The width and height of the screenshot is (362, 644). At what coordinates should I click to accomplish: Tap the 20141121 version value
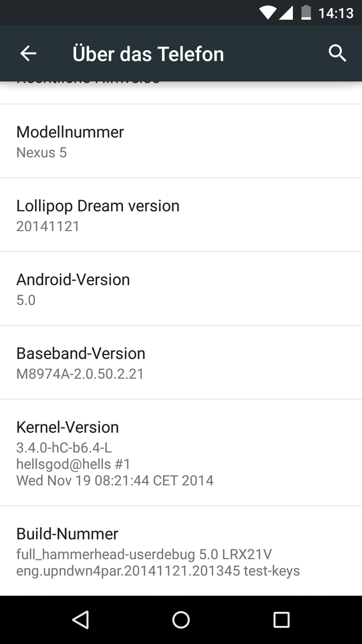pyautogui.click(x=48, y=226)
